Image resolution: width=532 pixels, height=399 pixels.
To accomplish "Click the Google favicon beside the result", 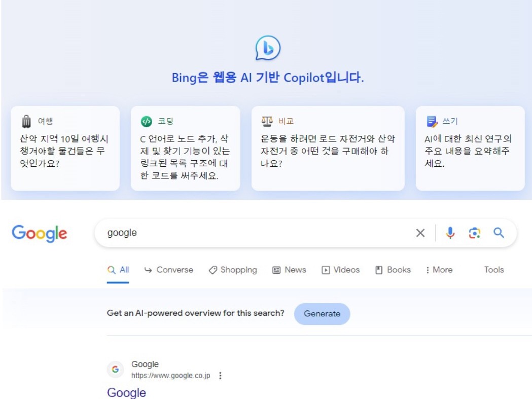I will pos(117,368).
